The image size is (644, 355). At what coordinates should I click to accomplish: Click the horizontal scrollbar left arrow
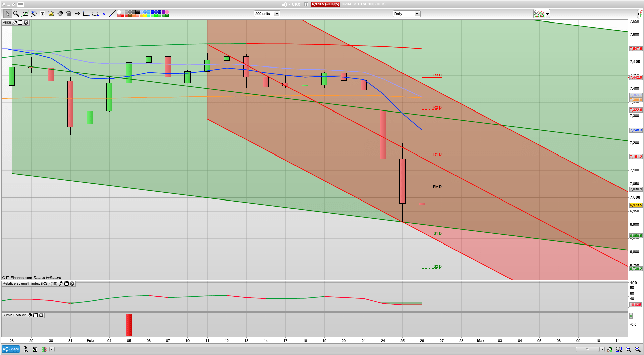point(52,349)
